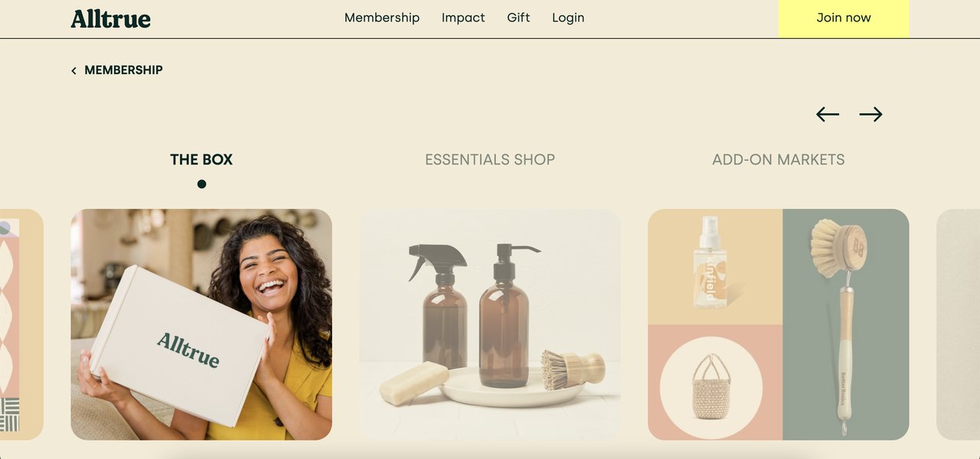Screen dimensions: 980x459
Task: Open the Login page link
Action: tap(568, 18)
